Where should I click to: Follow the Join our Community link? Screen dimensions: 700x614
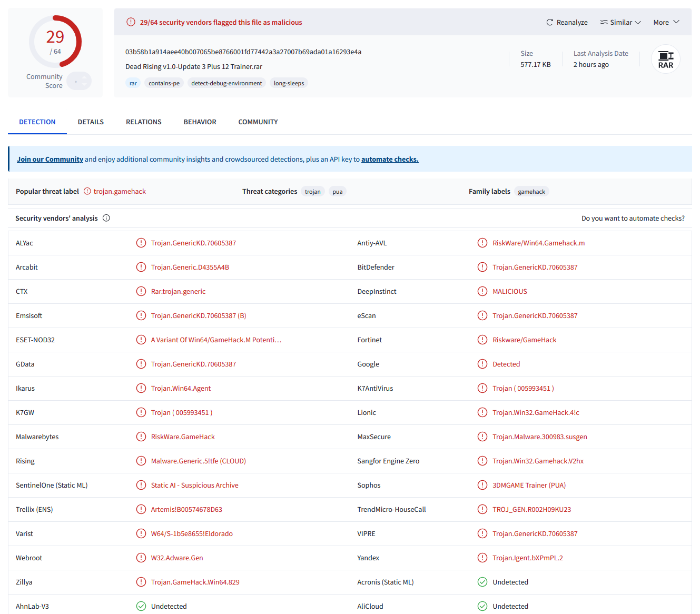(x=50, y=159)
